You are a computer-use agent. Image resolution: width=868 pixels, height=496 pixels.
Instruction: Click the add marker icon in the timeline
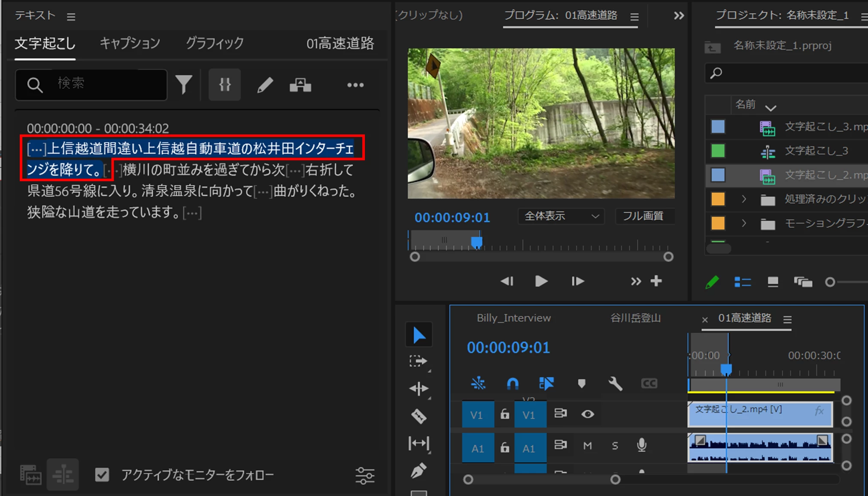(581, 383)
